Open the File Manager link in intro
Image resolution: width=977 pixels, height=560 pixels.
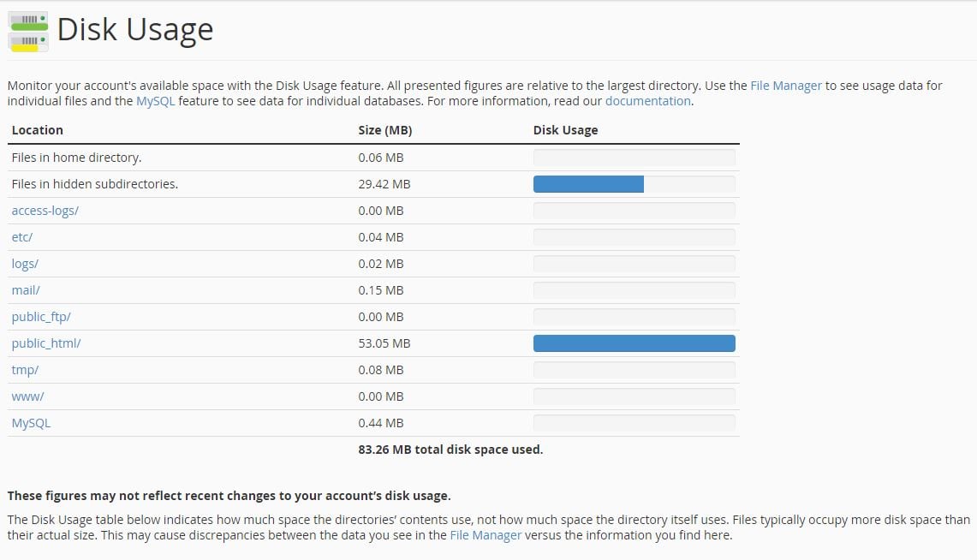(785, 86)
